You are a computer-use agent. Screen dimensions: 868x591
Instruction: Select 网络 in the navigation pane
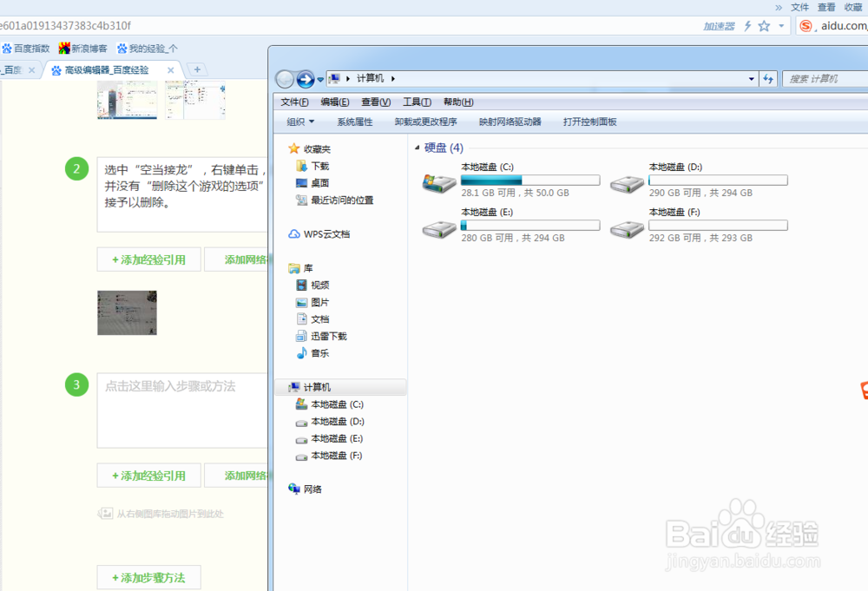(312, 489)
